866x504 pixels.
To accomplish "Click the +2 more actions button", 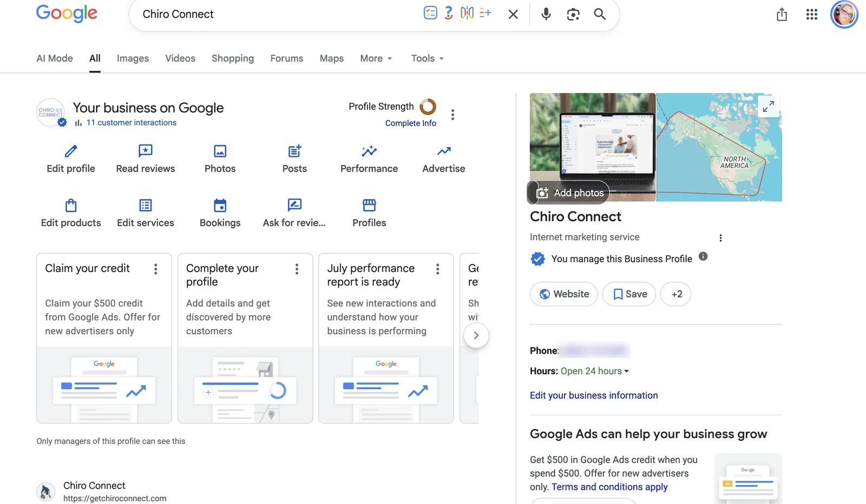I will [675, 294].
